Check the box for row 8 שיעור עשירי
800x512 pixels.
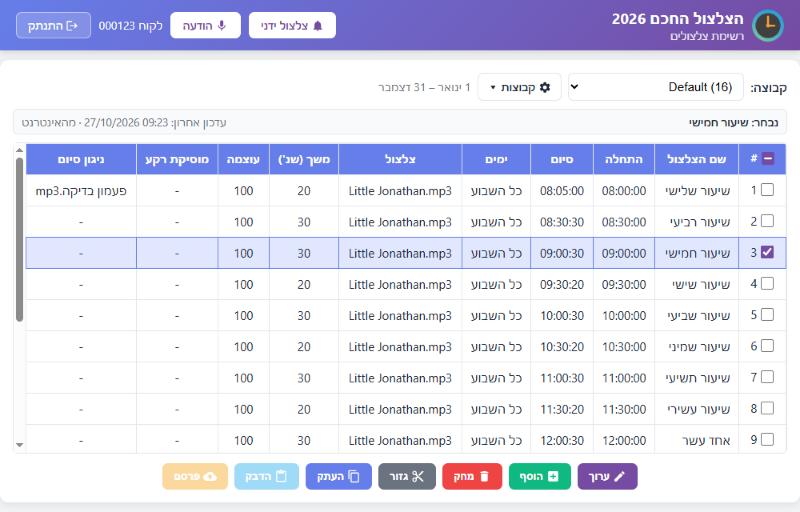pos(767,408)
